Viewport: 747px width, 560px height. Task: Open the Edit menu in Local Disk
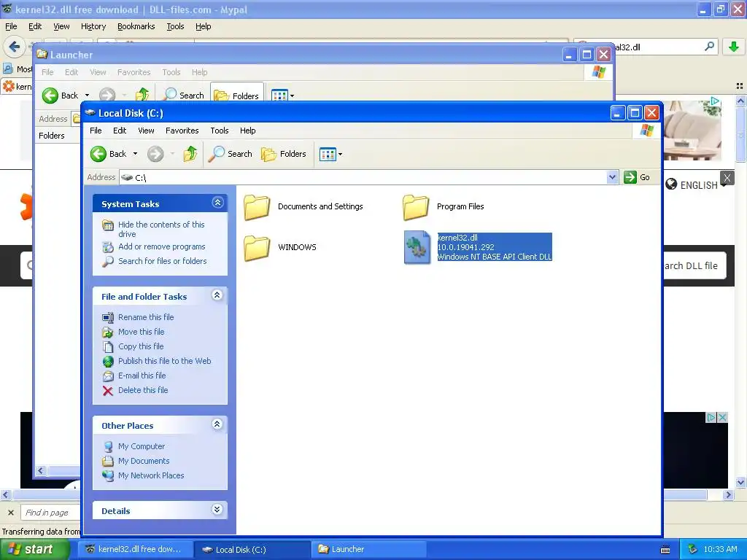(x=120, y=131)
